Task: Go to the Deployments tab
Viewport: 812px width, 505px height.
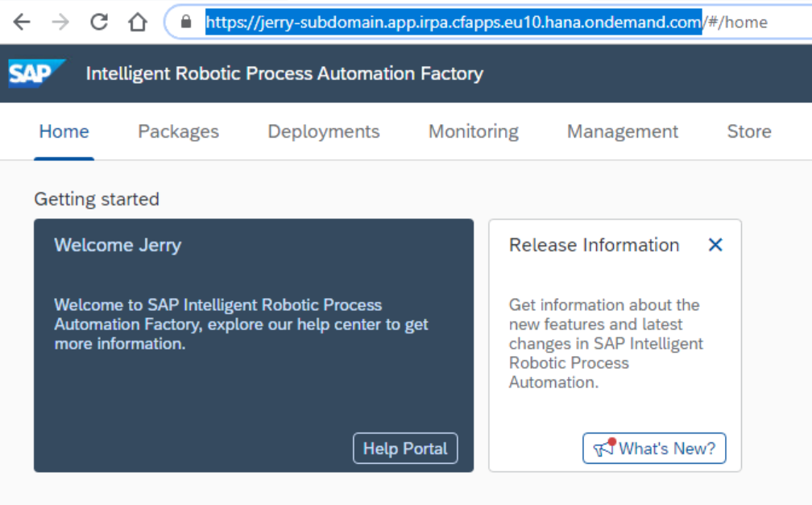Action: point(323,131)
